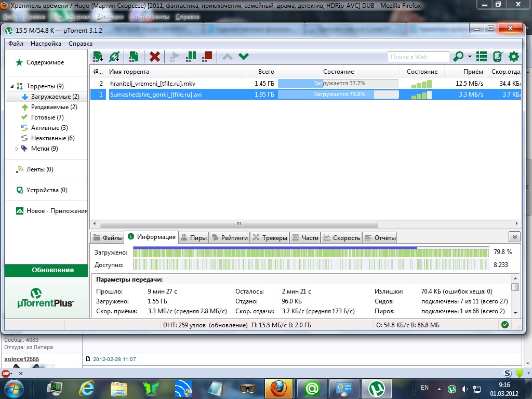Screen dimensions: 532x399
Task: Collapse the Торренты tree node
Action: (11, 86)
